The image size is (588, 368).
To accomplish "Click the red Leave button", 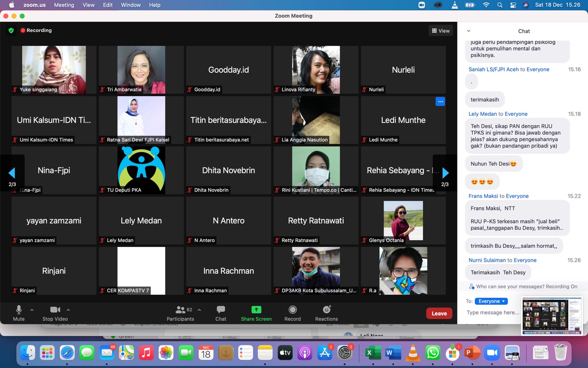I will coord(439,313).
